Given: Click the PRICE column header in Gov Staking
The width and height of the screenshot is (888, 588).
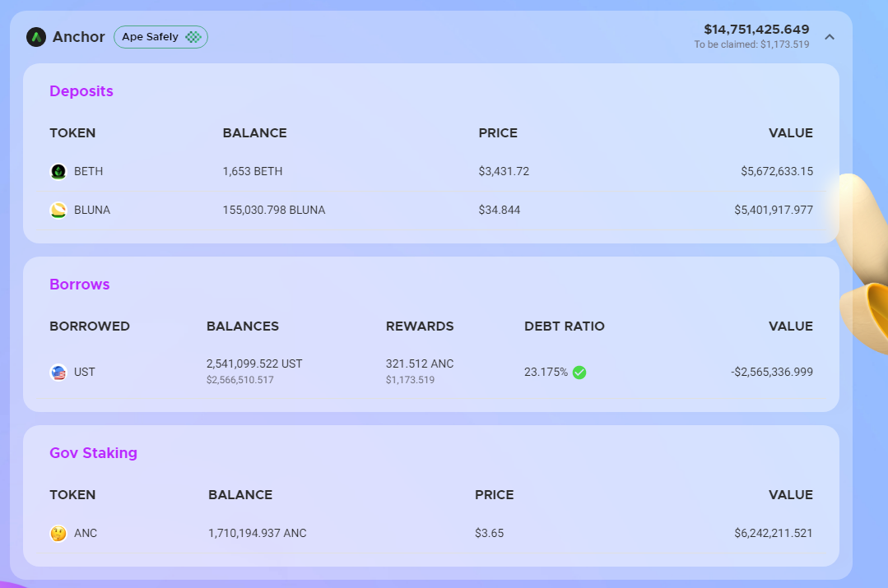Looking at the screenshot, I should [x=495, y=494].
